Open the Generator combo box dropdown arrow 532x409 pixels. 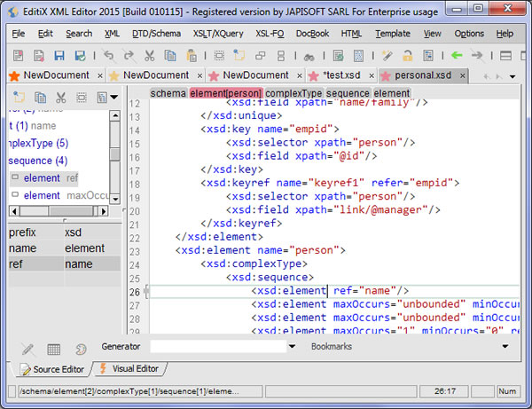click(x=292, y=347)
